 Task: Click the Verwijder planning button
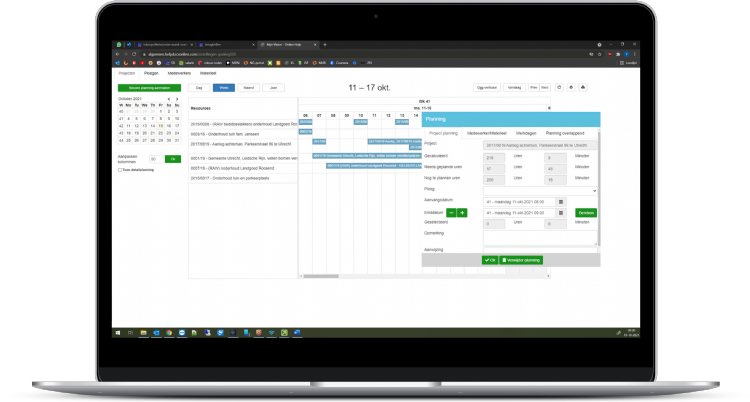pos(522,259)
